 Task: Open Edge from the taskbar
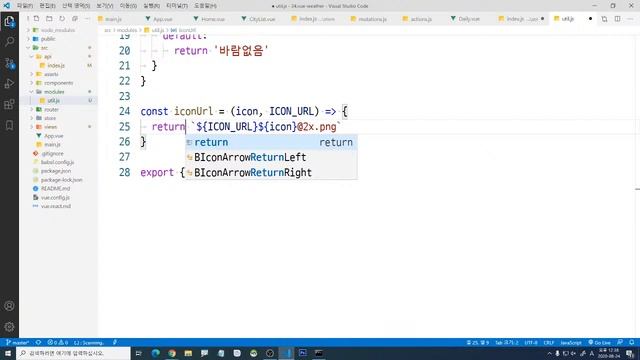click(156, 353)
